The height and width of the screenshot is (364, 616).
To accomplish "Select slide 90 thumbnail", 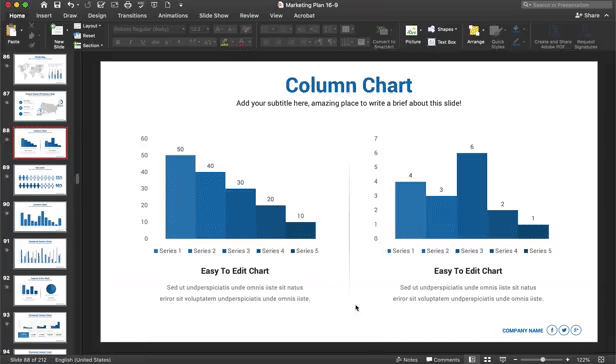I will click(40, 217).
